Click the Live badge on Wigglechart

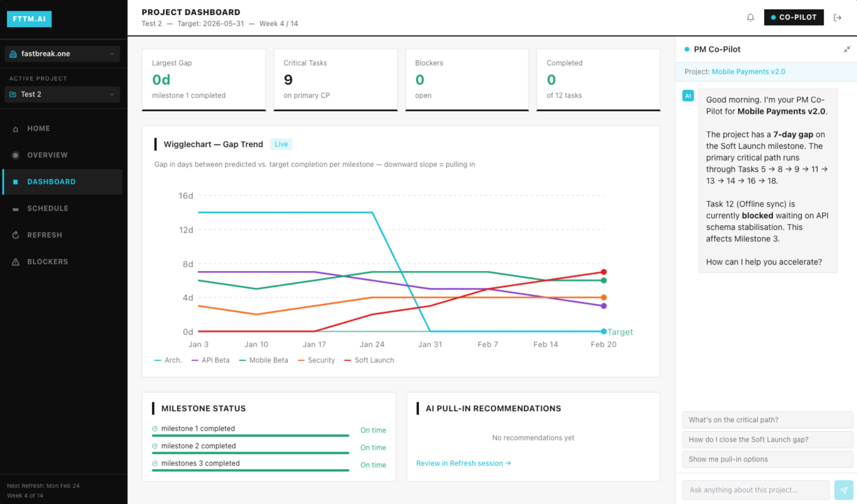click(281, 144)
